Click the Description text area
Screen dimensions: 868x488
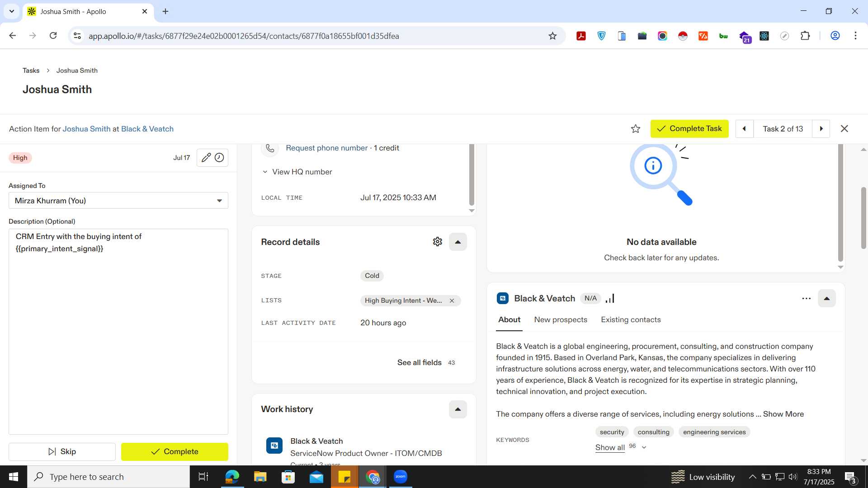(x=118, y=332)
